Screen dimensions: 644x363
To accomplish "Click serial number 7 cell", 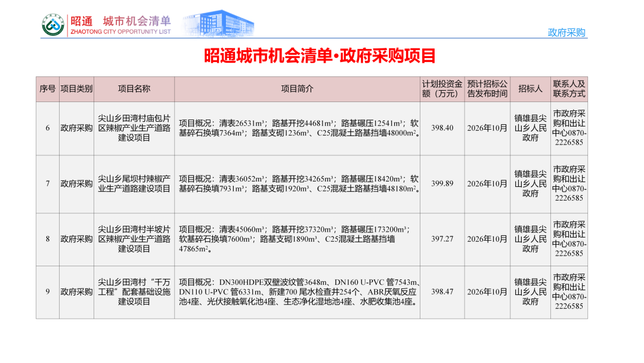I will click(48, 184).
